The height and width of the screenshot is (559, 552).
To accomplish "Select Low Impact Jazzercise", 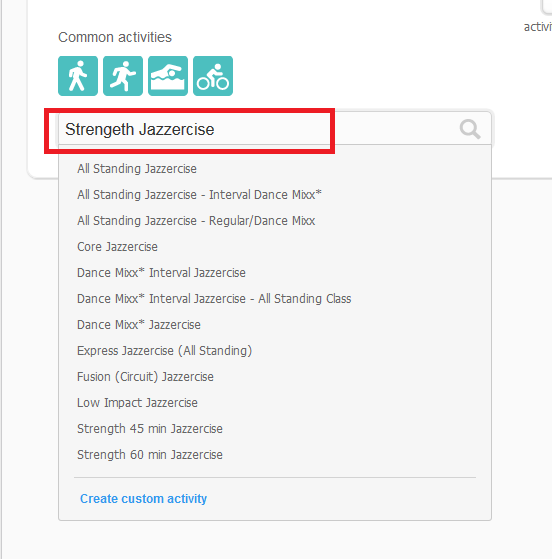I will pos(137,403).
